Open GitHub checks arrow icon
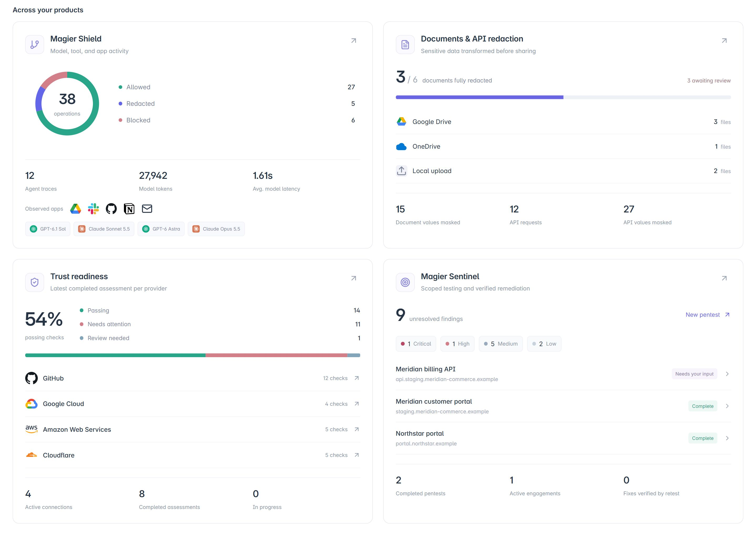This screenshot has width=756, height=536. (356, 378)
